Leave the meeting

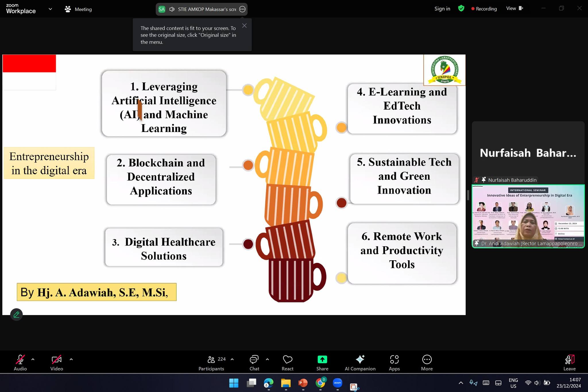pos(569,363)
